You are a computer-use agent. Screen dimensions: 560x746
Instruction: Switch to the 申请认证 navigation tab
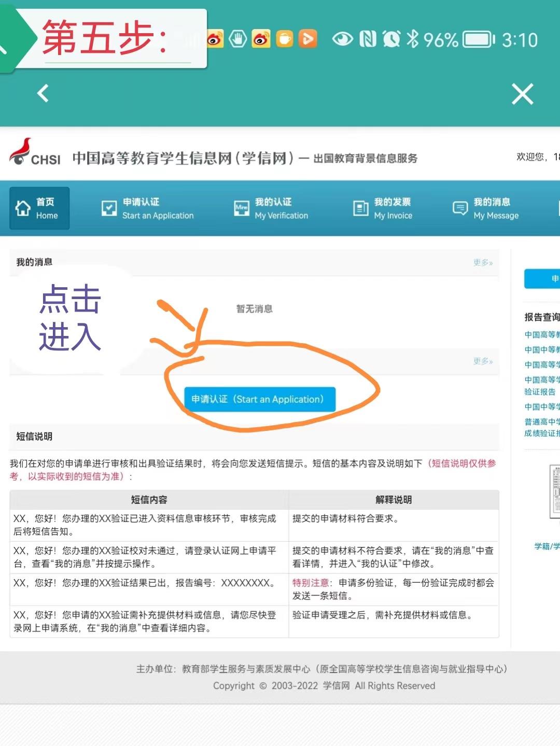150,207
